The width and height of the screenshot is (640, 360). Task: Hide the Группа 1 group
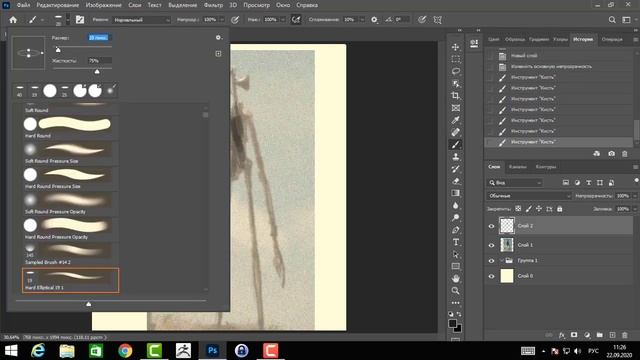point(491,260)
